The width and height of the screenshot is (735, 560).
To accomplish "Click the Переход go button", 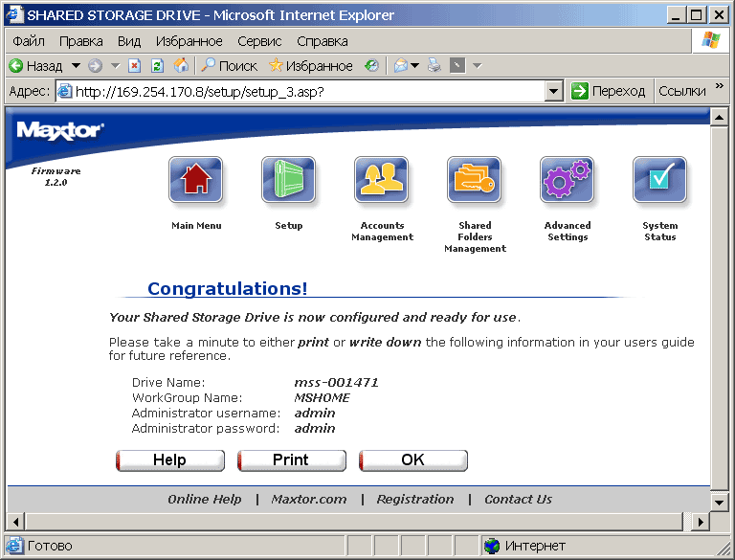I will pyautogui.click(x=608, y=91).
